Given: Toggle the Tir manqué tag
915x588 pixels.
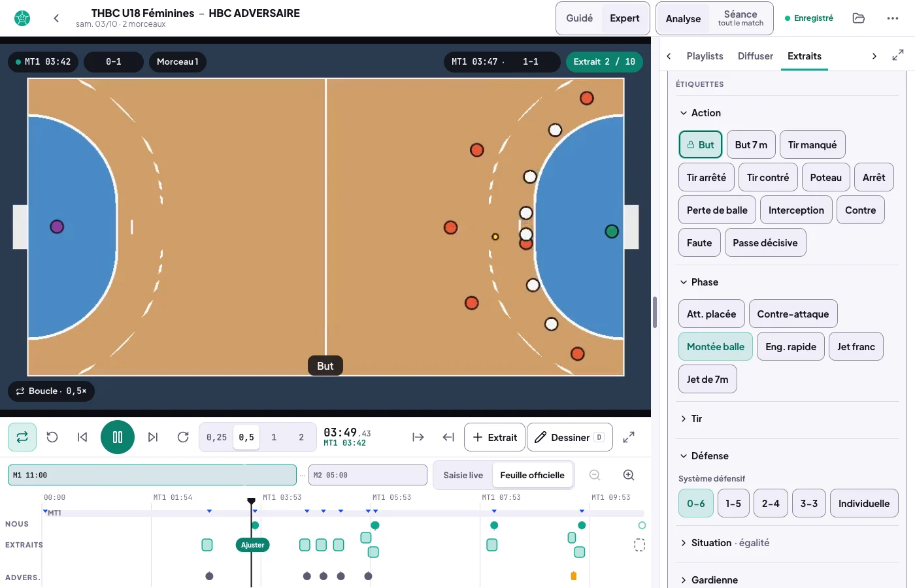Looking at the screenshot, I should tap(812, 145).
